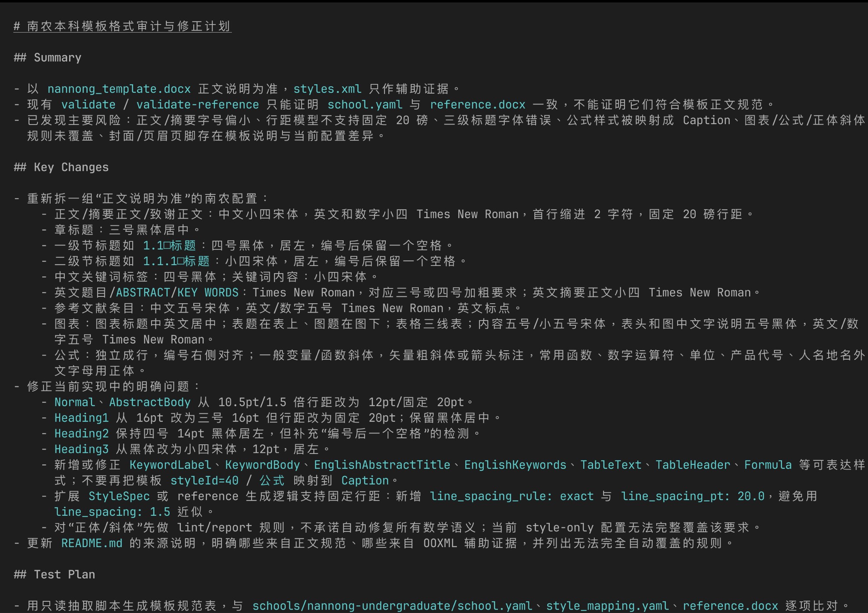
Task: Click the title heading 南农本科模板格式审计与修正计划
Action: (122, 26)
